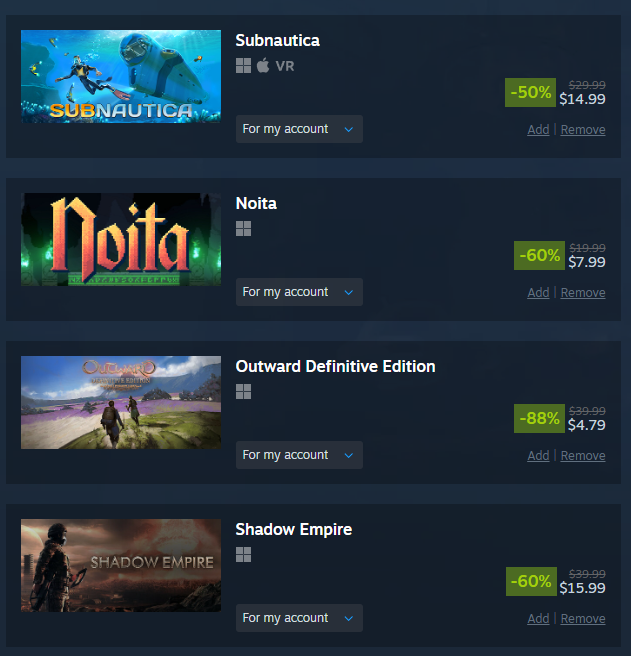Image resolution: width=631 pixels, height=656 pixels.
Task: Click the Outward Definitive Edition title
Action: click(335, 366)
